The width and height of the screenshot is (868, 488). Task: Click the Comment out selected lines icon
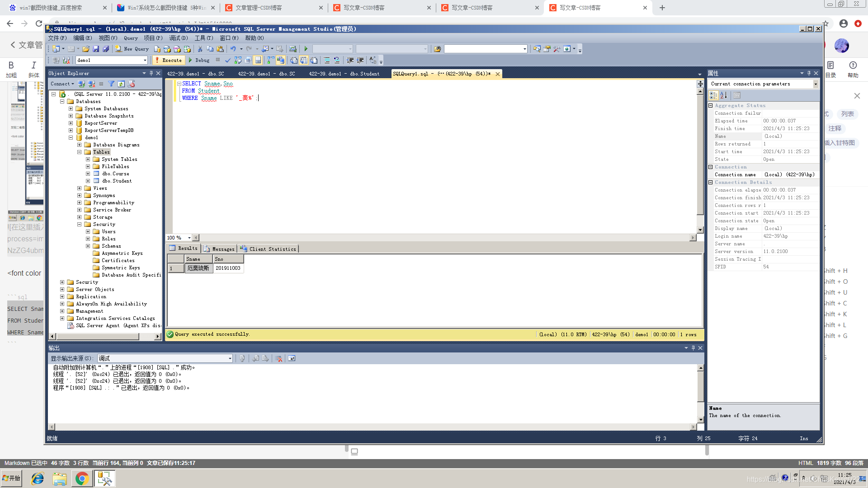coord(326,60)
